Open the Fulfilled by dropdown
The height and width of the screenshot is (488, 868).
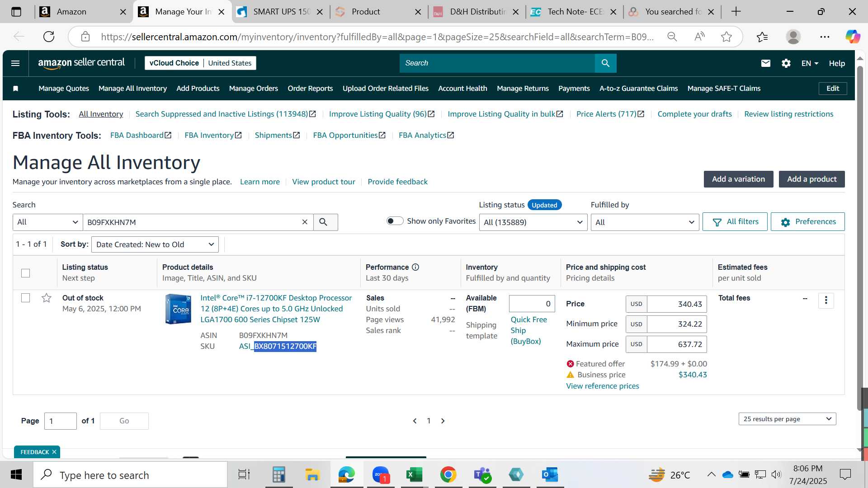click(645, 222)
